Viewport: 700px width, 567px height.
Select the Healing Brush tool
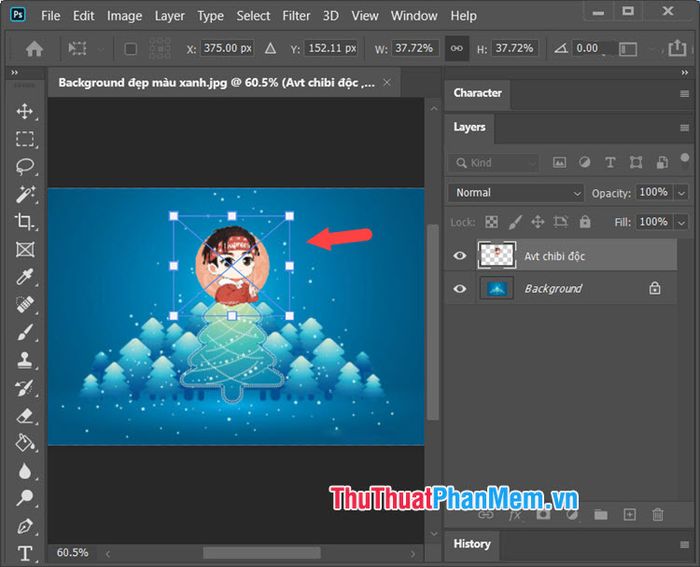coord(25,304)
